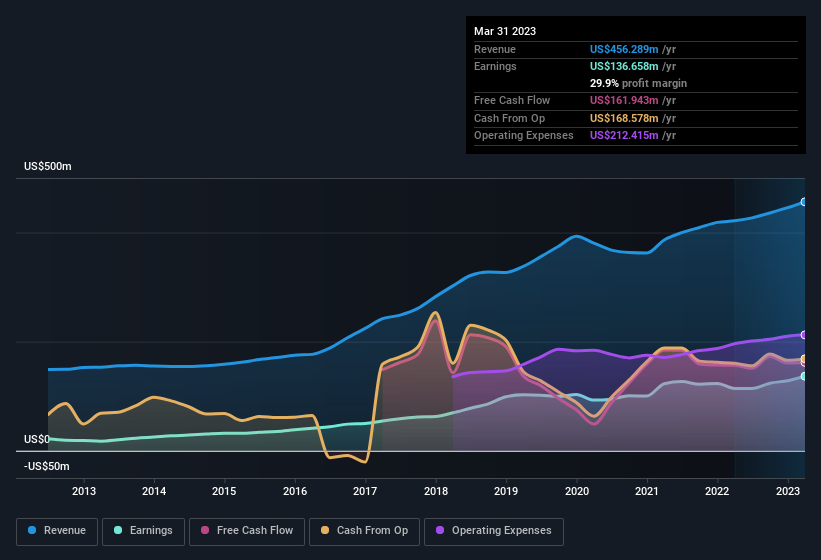Image resolution: width=821 pixels, height=560 pixels.
Task: Click the US$500m y-axis label
Action: click(x=48, y=167)
